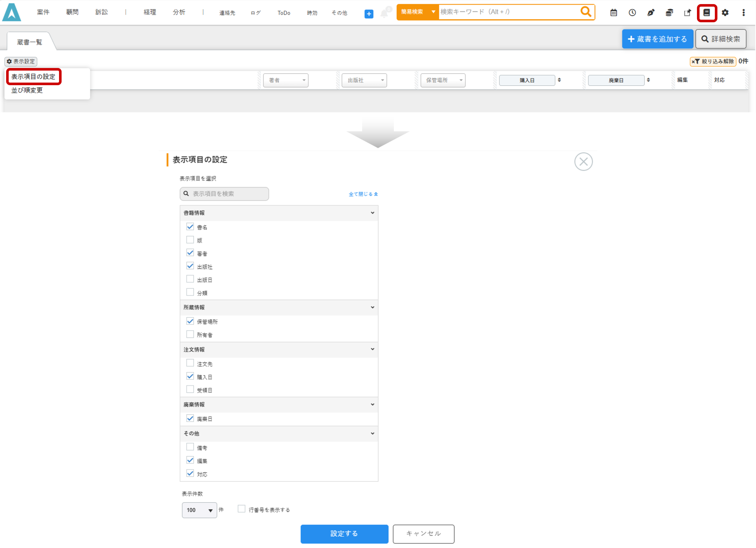Viewport: 756px width, 548px height.
Task: Click the coins stack icon
Action: (x=669, y=13)
